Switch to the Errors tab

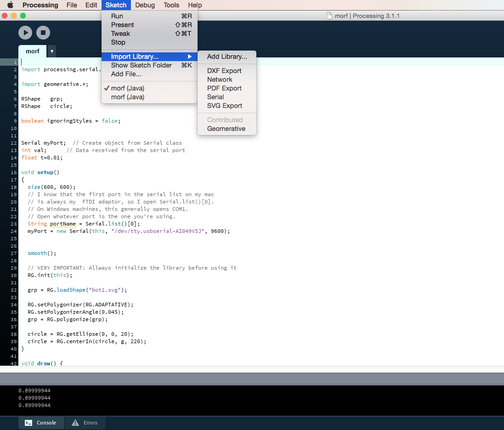click(85, 423)
